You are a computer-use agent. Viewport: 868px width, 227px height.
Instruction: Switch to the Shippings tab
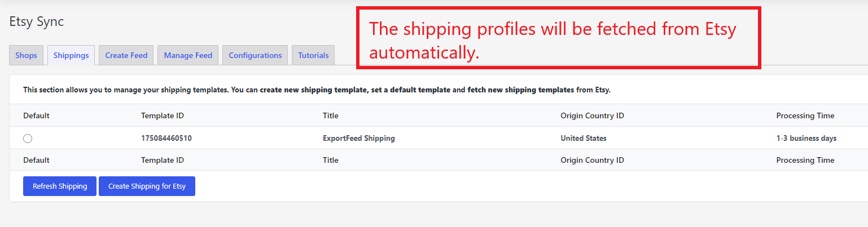(x=71, y=55)
